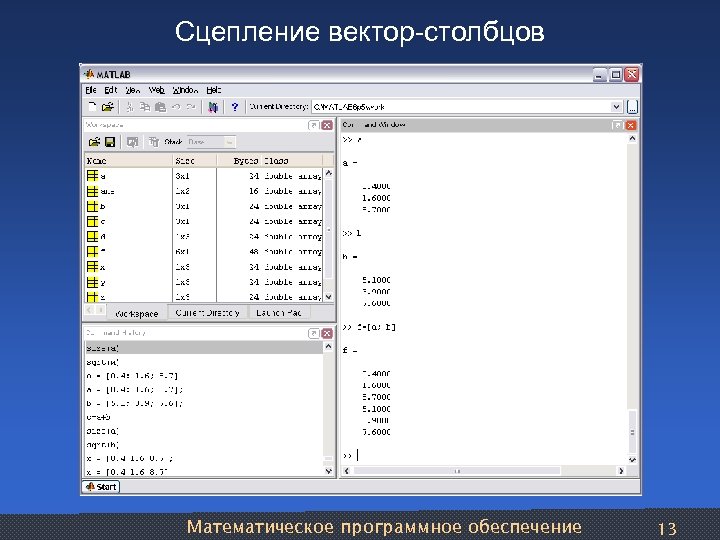Close the Command History panel
The height and width of the screenshot is (540, 720).
point(327,333)
